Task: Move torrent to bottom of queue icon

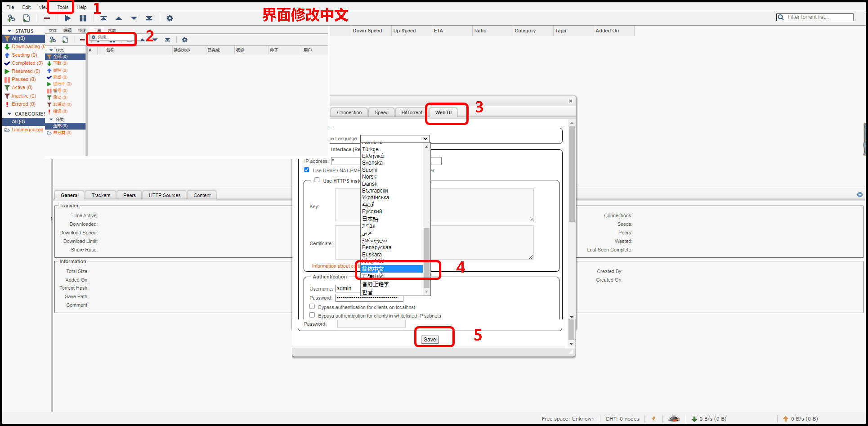Action: pyautogui.click(x=149, y=18)
